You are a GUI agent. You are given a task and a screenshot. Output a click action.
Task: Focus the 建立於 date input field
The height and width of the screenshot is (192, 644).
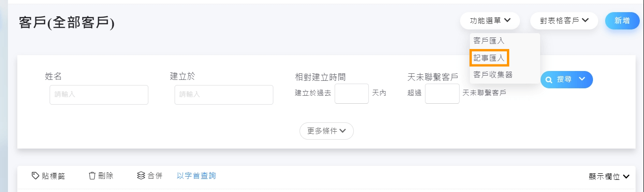tap(224, 95)
